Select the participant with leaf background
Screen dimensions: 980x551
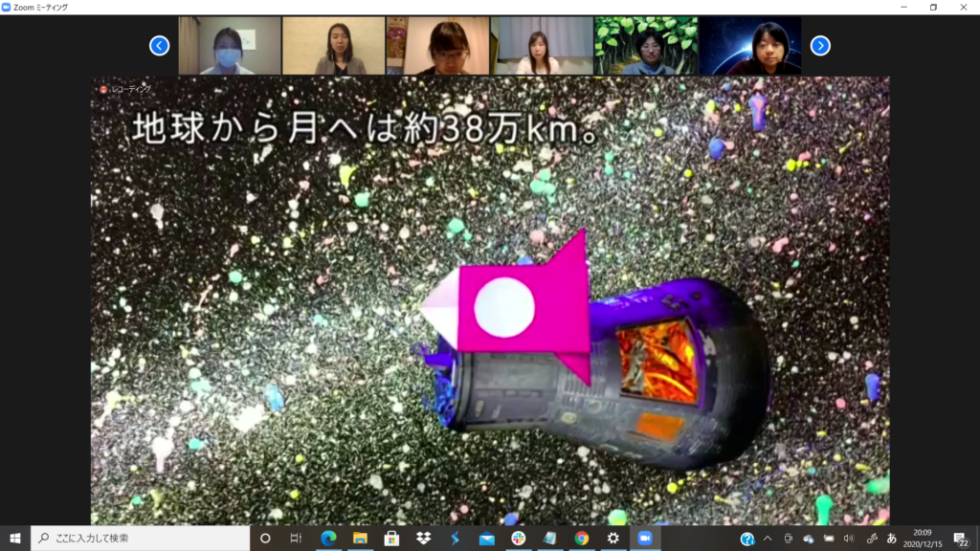[x=645, y=46]
